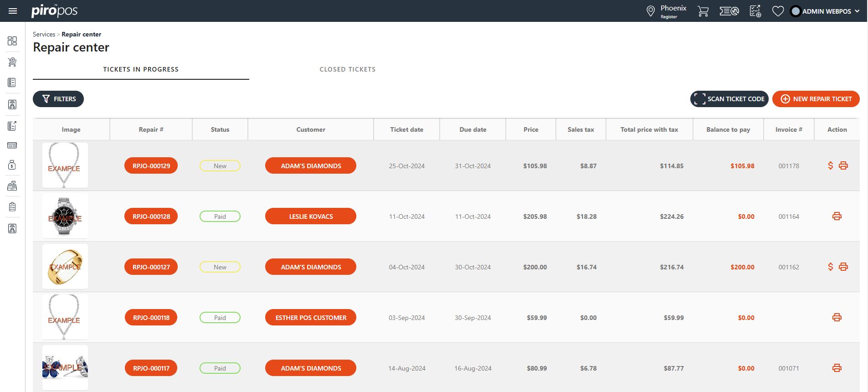Expand the ADMIN WEBPOS user dropdown
This screenshot has height=392, width=868.
click(826, 11)
